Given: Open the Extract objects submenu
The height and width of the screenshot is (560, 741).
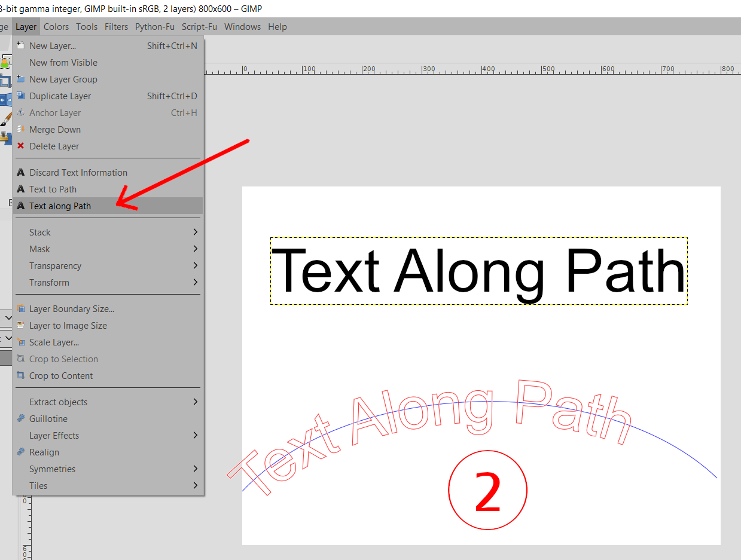Looking at the screenshot, I should (x=108, y=402).
